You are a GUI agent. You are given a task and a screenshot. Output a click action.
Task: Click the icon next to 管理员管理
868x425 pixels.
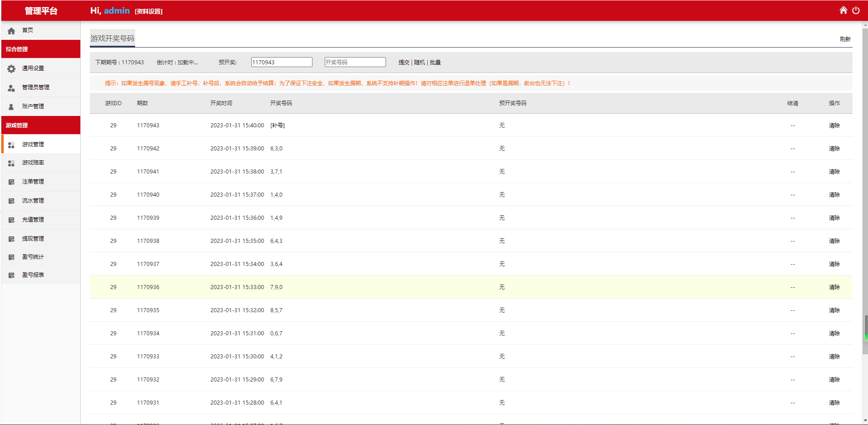tap(11, 88)
